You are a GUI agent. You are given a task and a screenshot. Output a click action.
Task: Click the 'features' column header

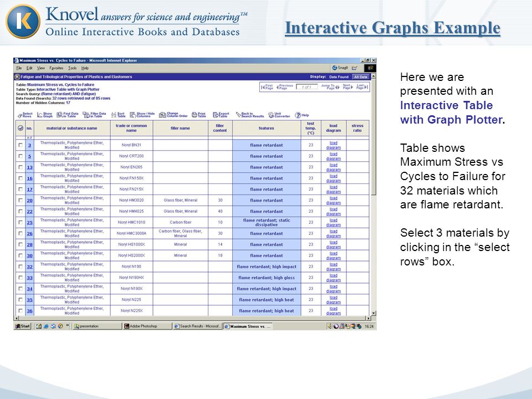coord(267,128)
